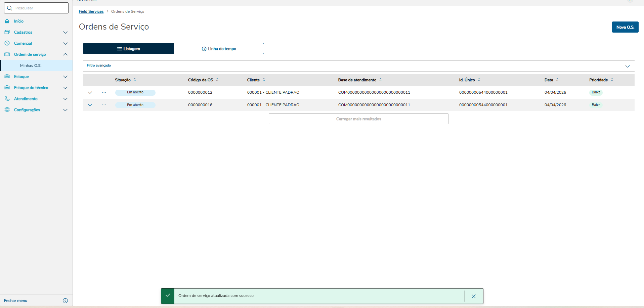Click the Filtro avançado label

[x=99, y=65]
